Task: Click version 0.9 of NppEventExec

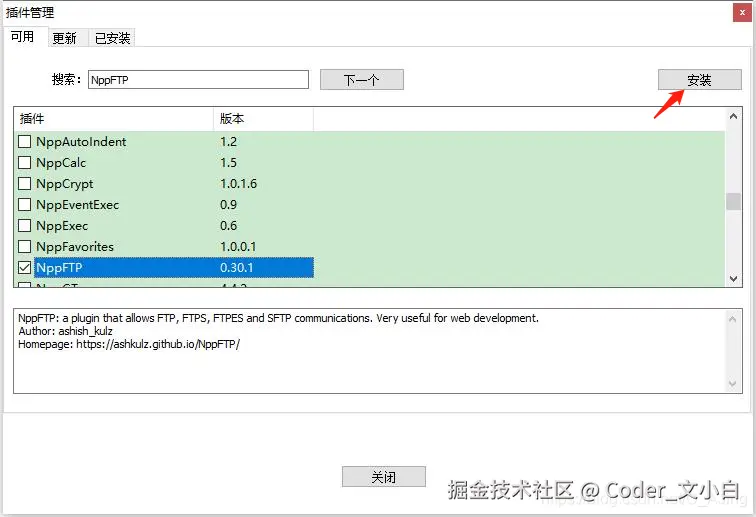Action: [229, 204]
